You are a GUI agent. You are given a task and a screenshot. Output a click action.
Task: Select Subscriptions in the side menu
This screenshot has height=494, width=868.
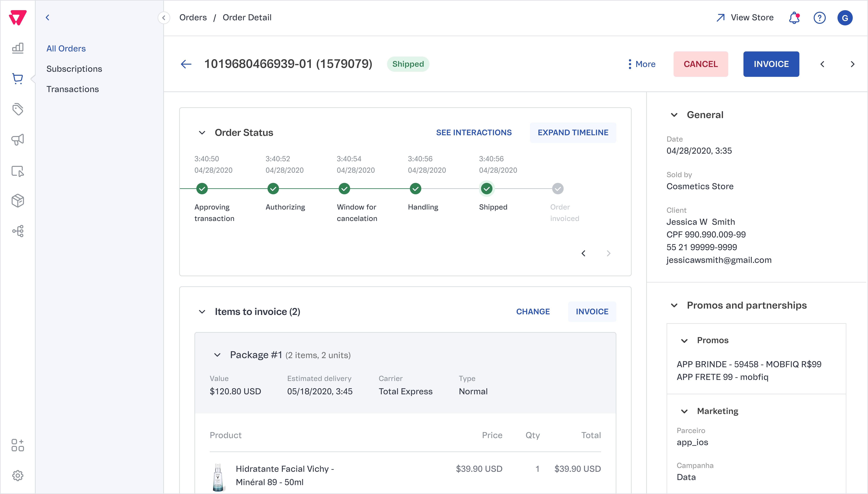point(74,69)
